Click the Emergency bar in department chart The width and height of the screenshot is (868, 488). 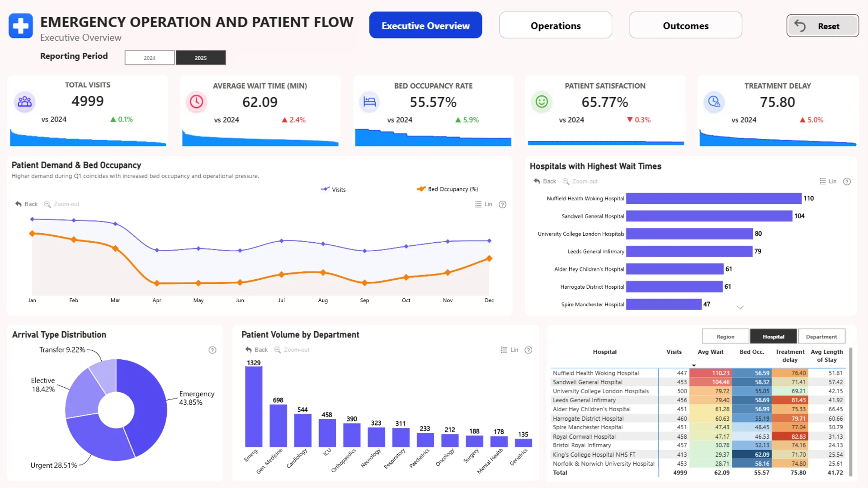coord(254,407)
